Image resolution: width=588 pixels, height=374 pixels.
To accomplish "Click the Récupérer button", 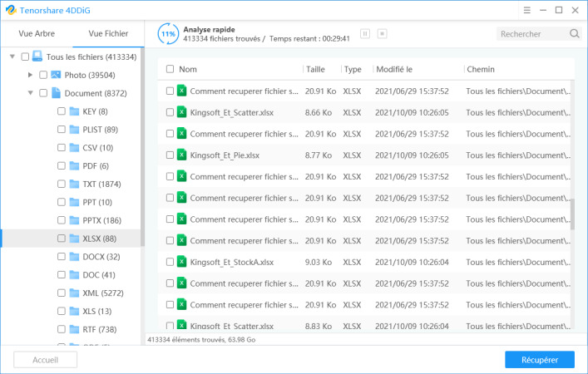I will [540, 360].
